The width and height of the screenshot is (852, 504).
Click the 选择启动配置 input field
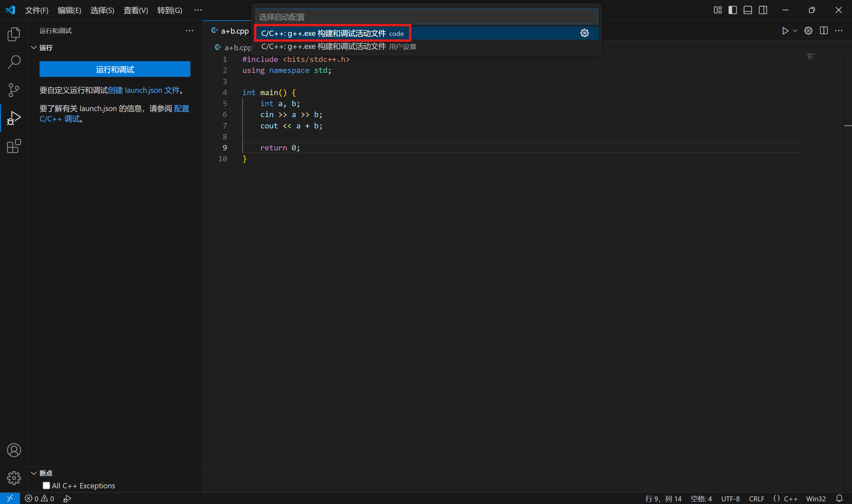pyautogui.click(x=426, y=17)
